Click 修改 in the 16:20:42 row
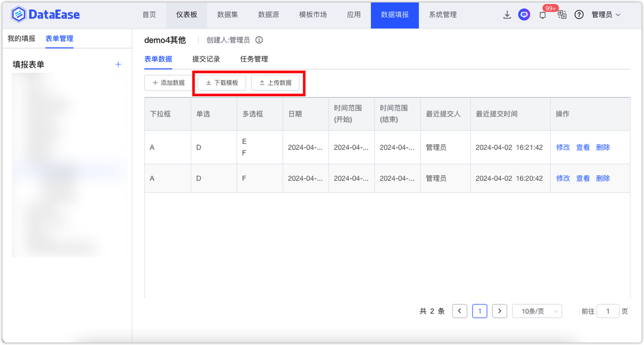The width and height of the screenshot is (644, 345). [563, 178]
